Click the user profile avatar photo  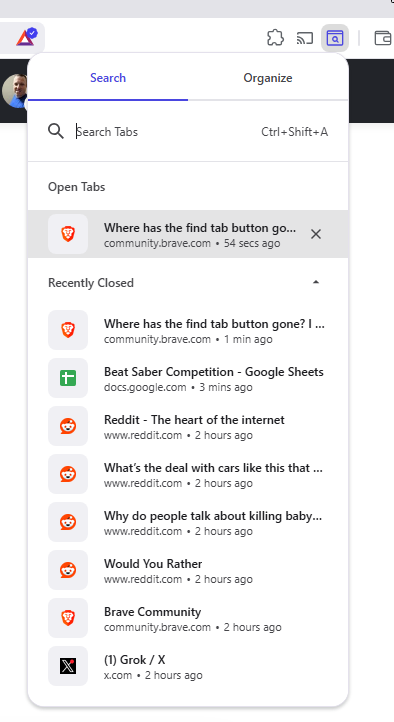tap(15, 91)
